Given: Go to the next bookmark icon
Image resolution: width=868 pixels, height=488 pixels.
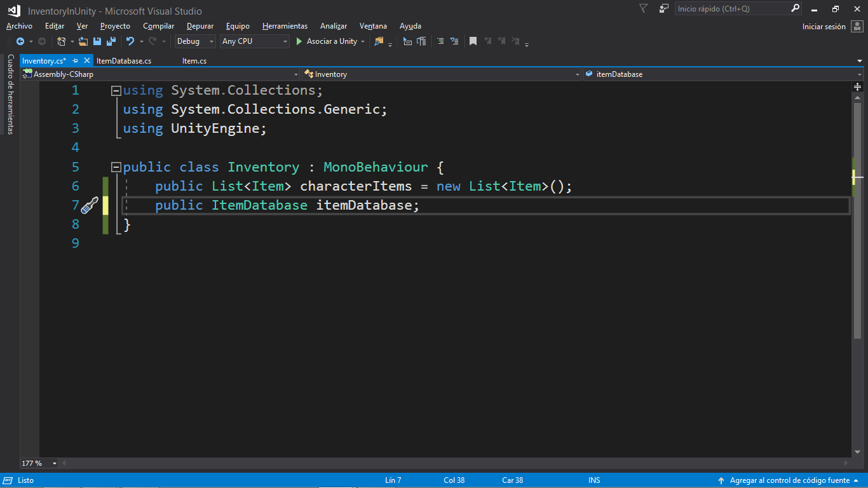Looking at the screenshot, I should click(x=502, y=41).
